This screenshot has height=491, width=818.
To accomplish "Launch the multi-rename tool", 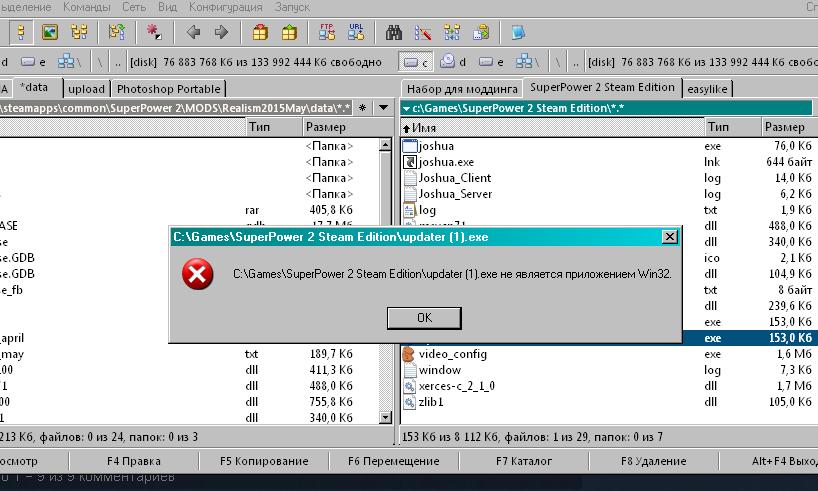I will tap(423, 32).
